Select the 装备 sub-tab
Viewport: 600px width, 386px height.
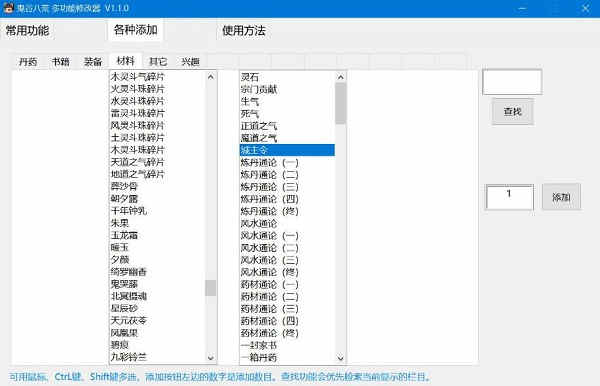(93, 62)
